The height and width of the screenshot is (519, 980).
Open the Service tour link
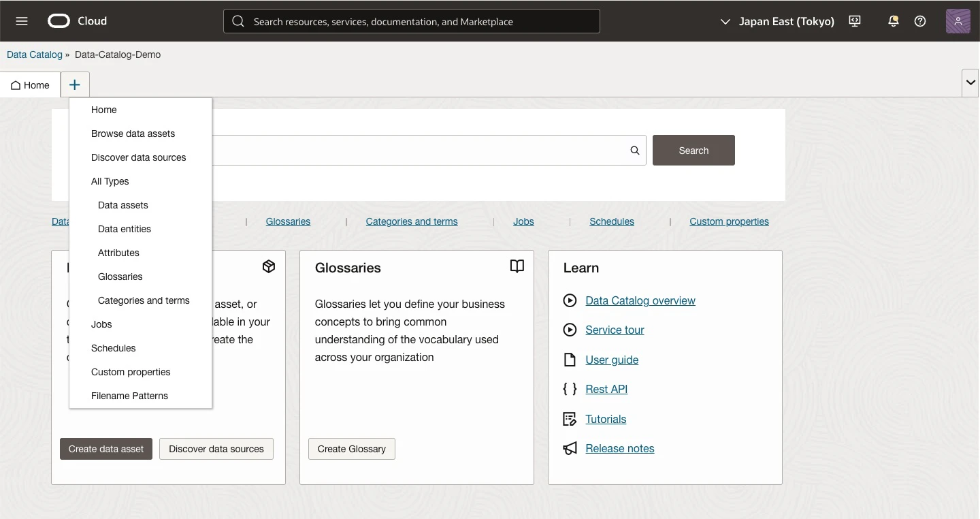point(615,330)
